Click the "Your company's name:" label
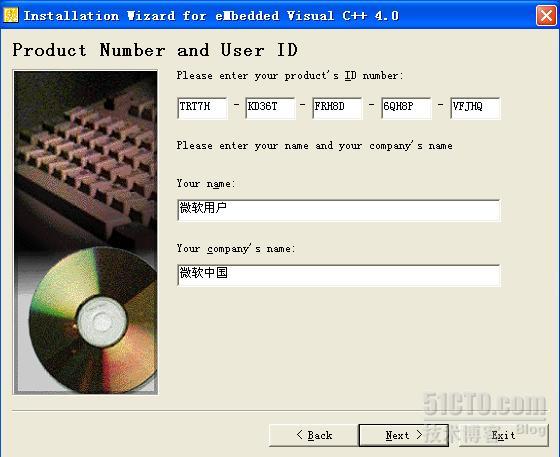Screen dimensions: 560x457 236,248
